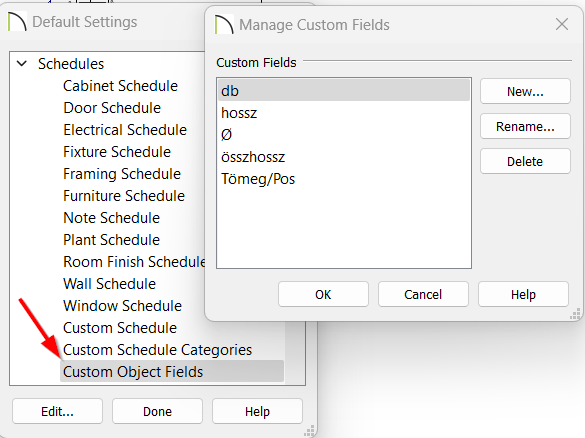Delete the selected custom field
585x438 pixels.
click(525, 161)
